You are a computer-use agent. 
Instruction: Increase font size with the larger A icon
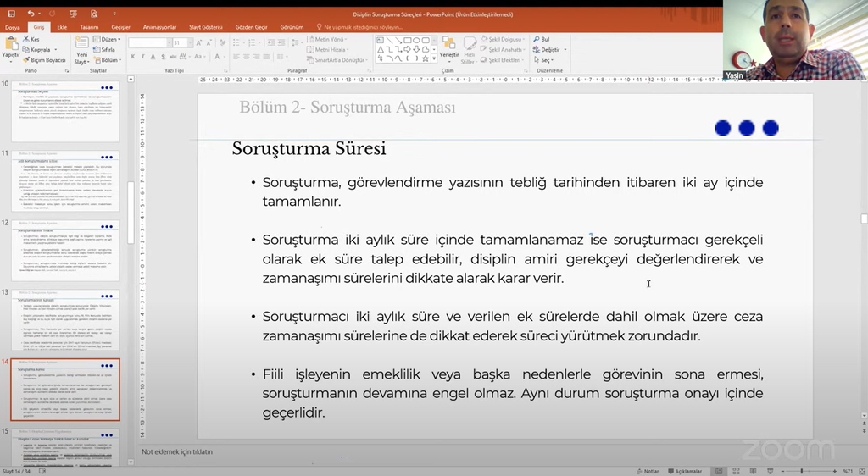199,42
